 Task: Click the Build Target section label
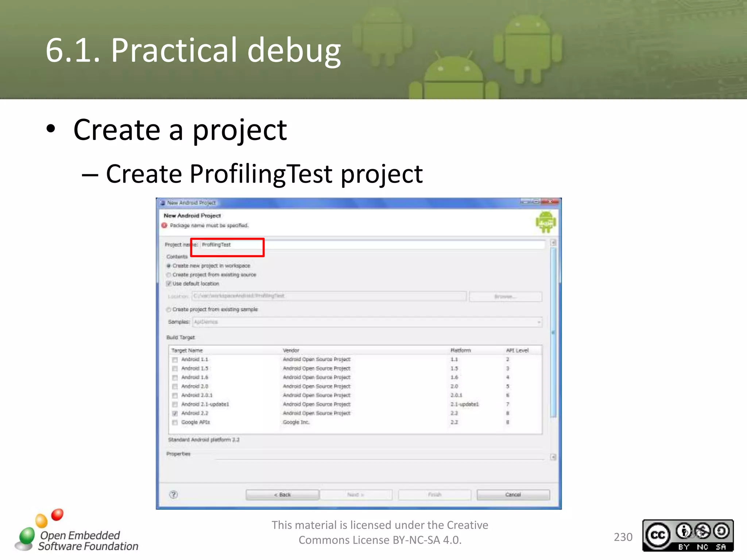(x=181, y=338)
